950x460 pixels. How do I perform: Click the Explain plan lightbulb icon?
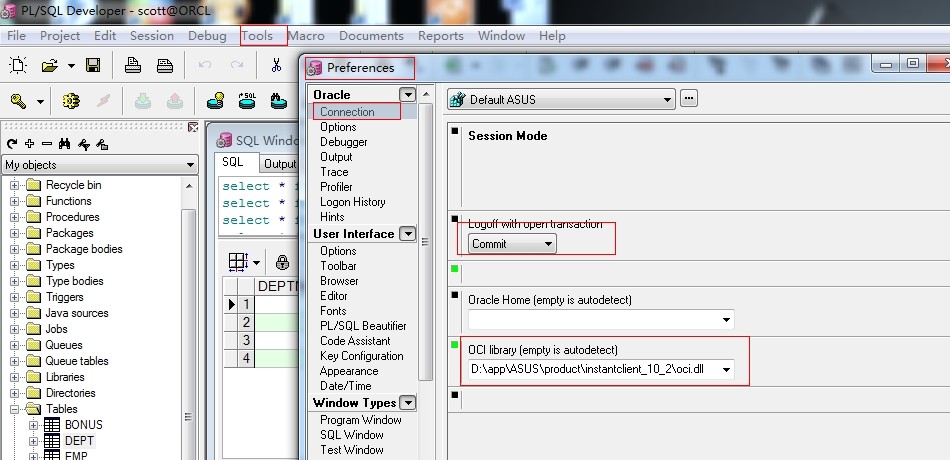coord(215,101)
